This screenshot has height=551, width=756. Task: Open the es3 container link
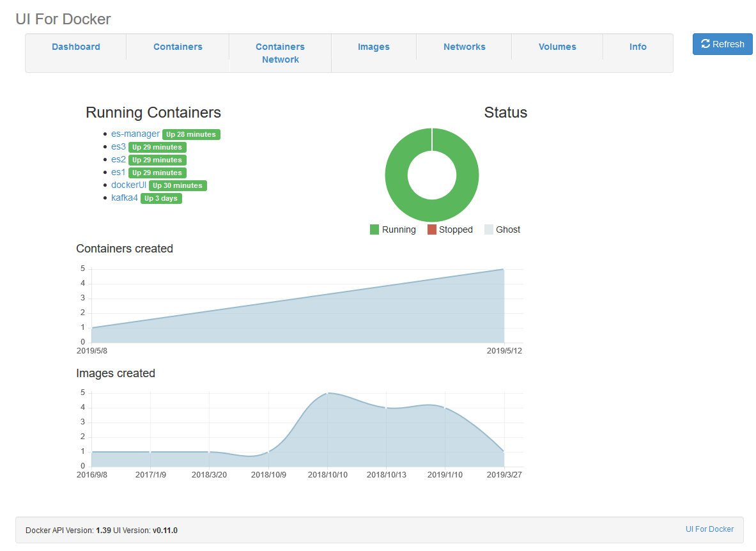tap(118, 146)
